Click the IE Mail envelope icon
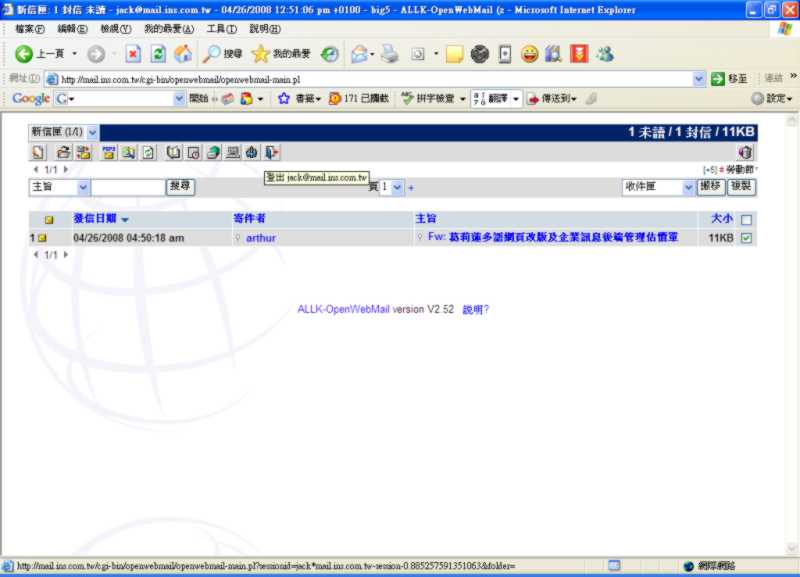The width and height of the screenshot is (800, 577). click(359, 54)
